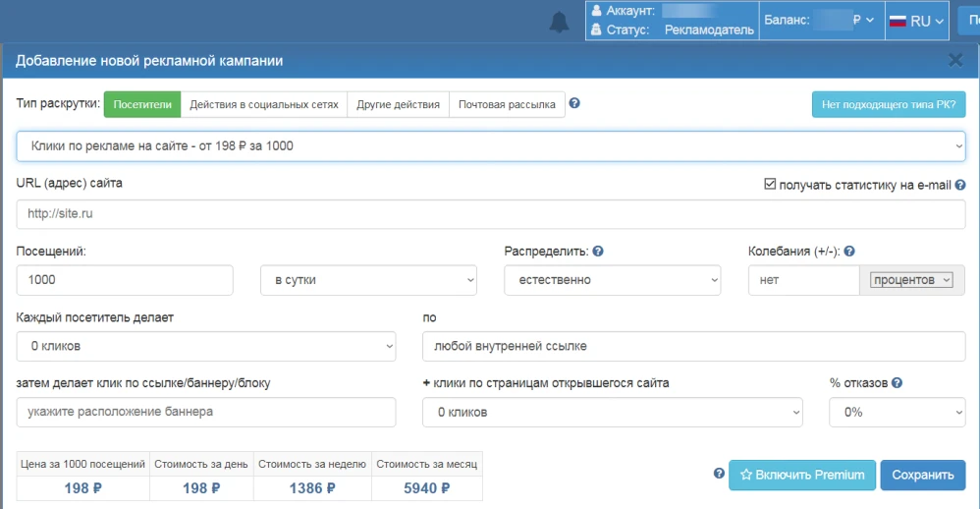Click help icon next to Колебания label
This screenshot has height=509, width=980.
tap(848, 252)
